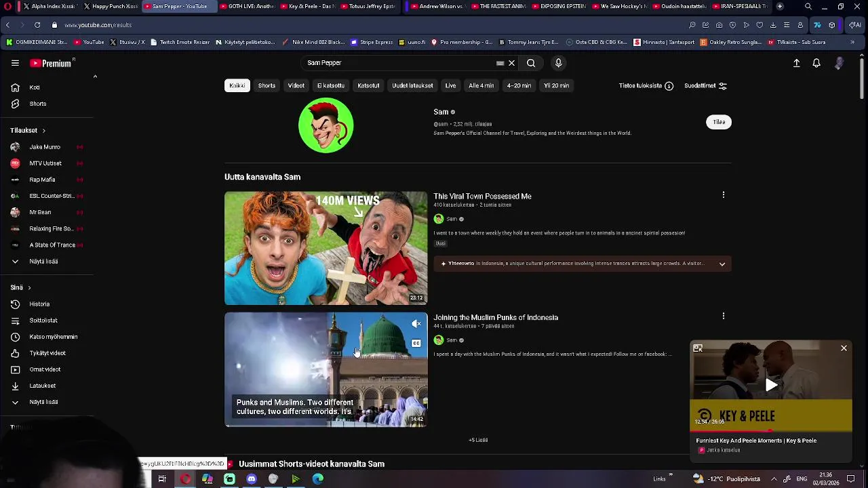
Task: Focus the Sam Pepper search input field
Action: tap(400, 63)
